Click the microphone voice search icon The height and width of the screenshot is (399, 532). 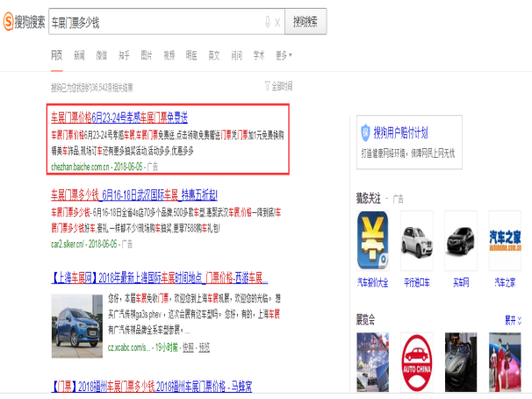(x=268, y=22)
